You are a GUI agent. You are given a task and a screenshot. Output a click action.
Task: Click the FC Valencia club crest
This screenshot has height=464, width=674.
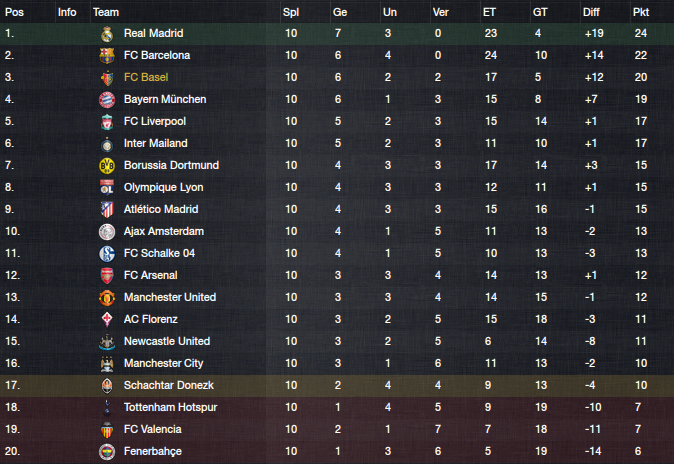107,430
